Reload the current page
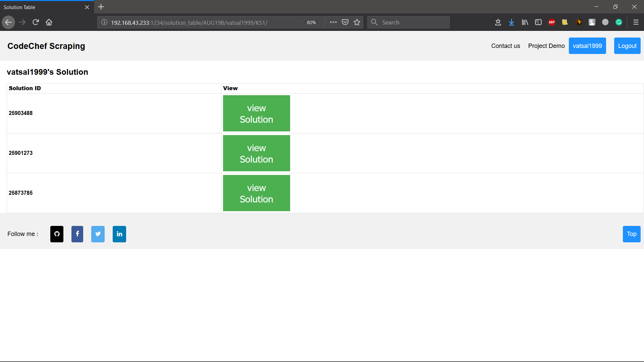The width and height of the screenshot is (644, 362). pyautogui.click(x=36, y=22)
